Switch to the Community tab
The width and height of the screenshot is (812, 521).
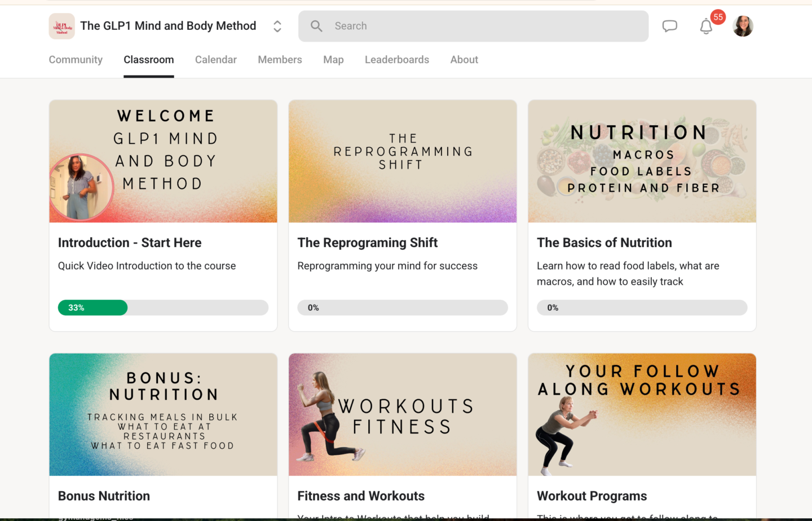[75, 59]
